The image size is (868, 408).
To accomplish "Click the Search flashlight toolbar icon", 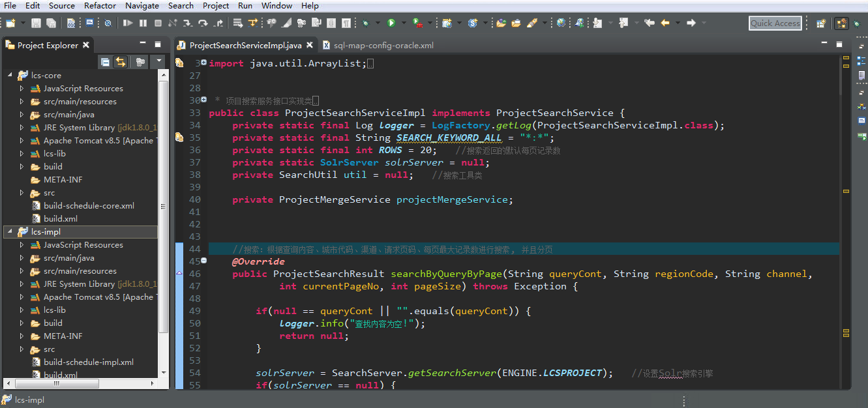I will pyautogui.click(x=532, y=23).
